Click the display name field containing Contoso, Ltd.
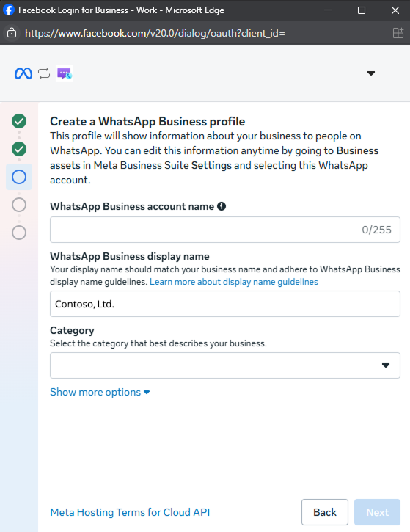 click(x=225, y=304)
